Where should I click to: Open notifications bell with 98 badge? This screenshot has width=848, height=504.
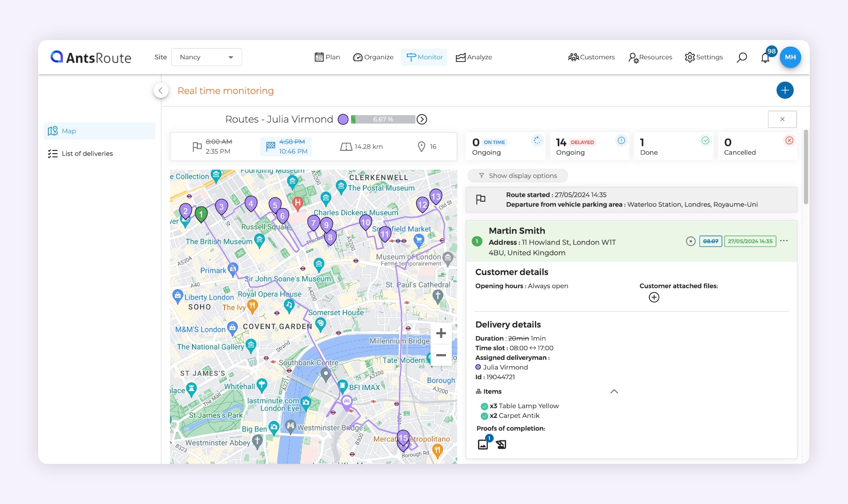(765, 58)
